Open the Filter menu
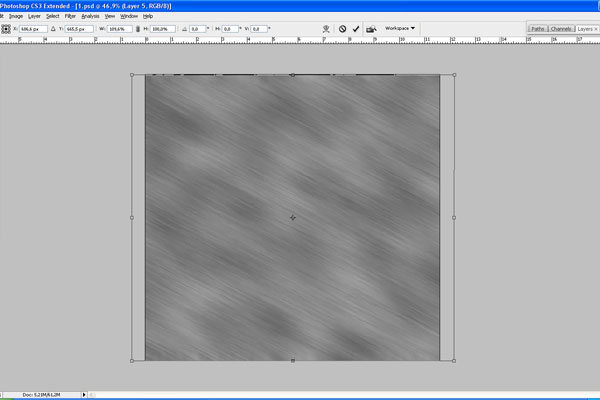This screenshot has height=400, width=600. point(70,17)
